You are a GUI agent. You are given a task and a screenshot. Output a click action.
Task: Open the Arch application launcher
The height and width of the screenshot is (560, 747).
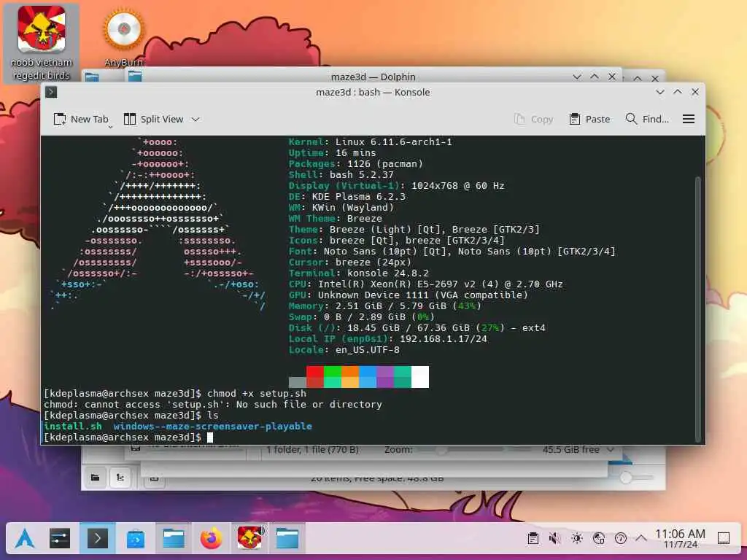point(25,539)
